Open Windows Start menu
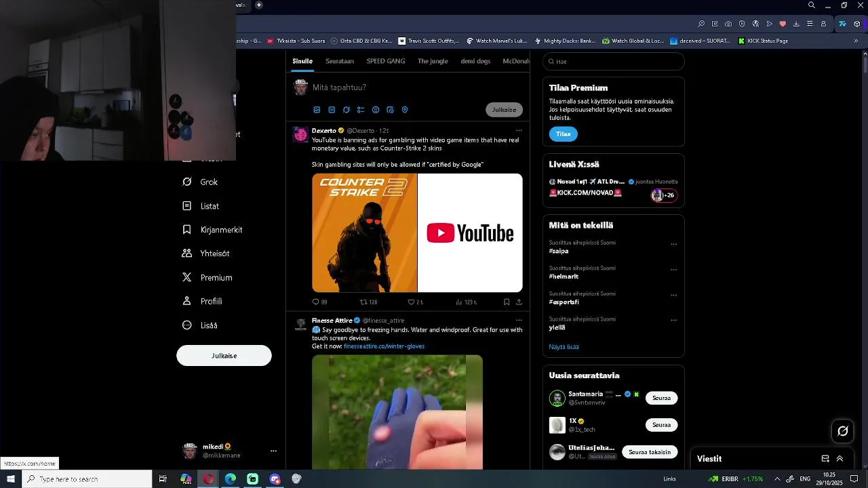 point(11,479)
